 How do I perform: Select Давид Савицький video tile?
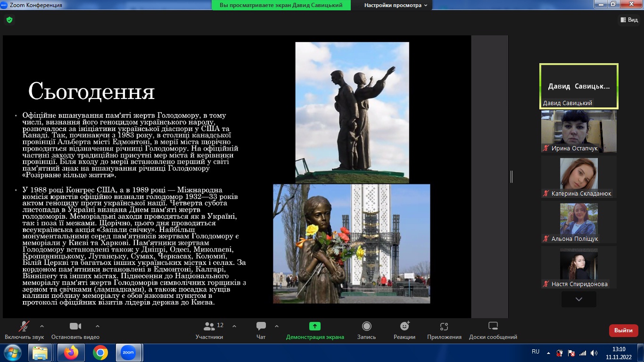coord(579,86)
